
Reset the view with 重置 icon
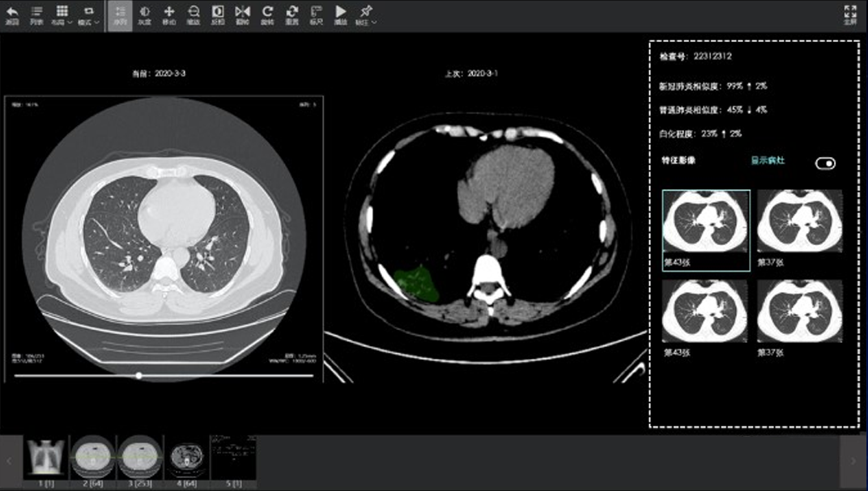click(291, 15)
